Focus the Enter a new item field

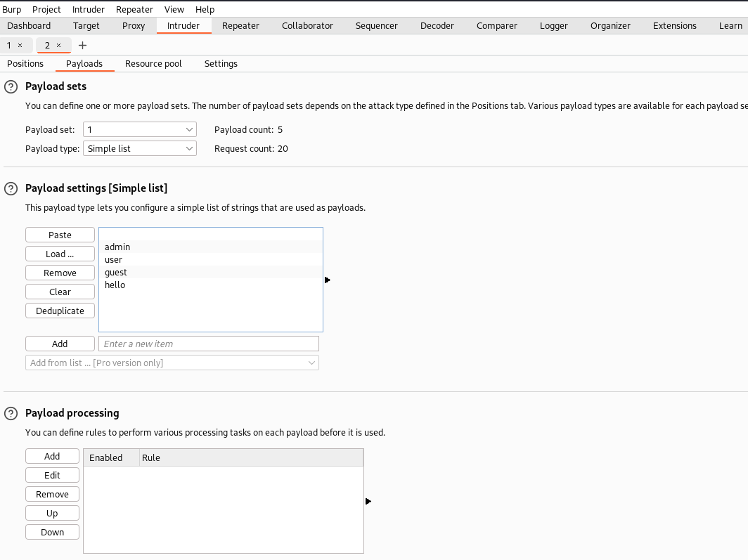coord(209,344)
